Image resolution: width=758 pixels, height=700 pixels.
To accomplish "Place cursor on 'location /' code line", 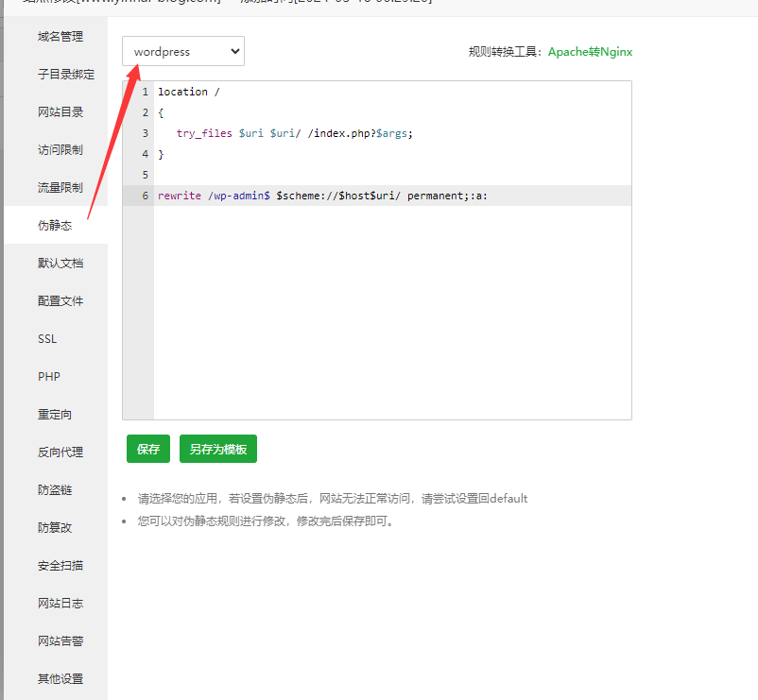I will point(188,92).
